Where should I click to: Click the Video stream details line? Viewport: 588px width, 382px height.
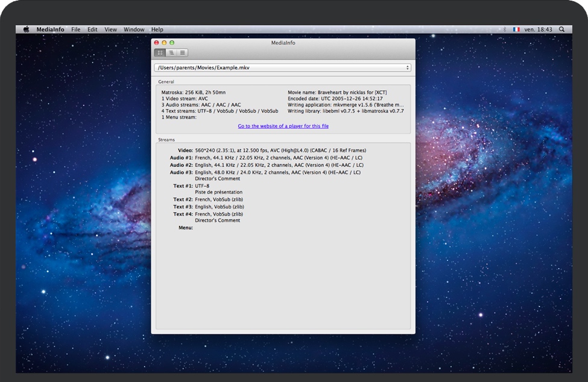[x=280, y=151]
